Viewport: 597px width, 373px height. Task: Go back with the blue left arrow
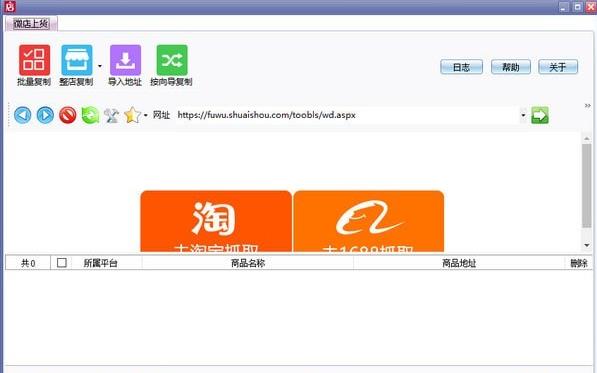tap(22, 115)
